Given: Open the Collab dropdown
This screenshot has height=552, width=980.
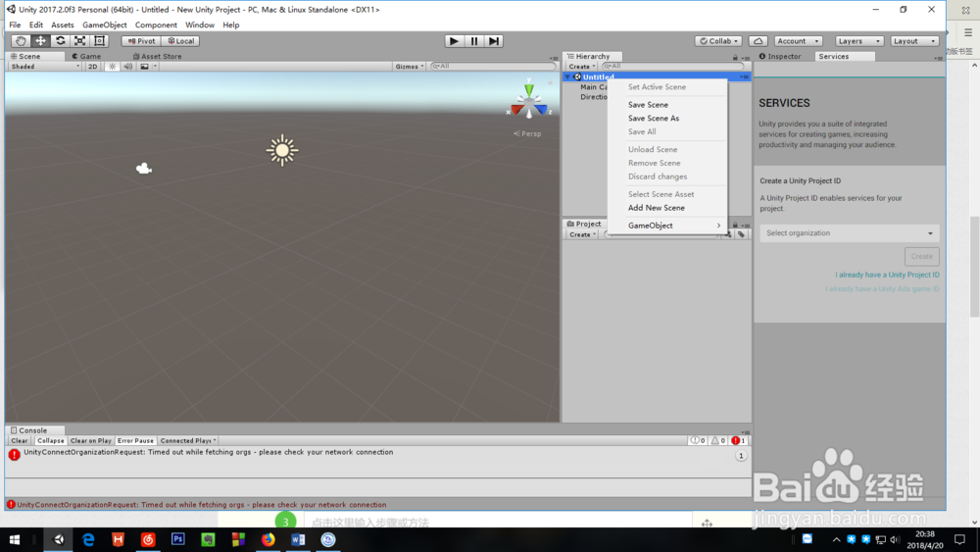Looking at the screenshot, I should 718,40.
